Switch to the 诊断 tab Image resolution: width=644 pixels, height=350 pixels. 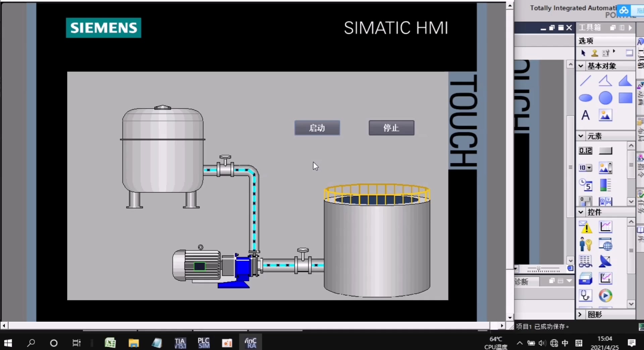[x=522, y=282]
